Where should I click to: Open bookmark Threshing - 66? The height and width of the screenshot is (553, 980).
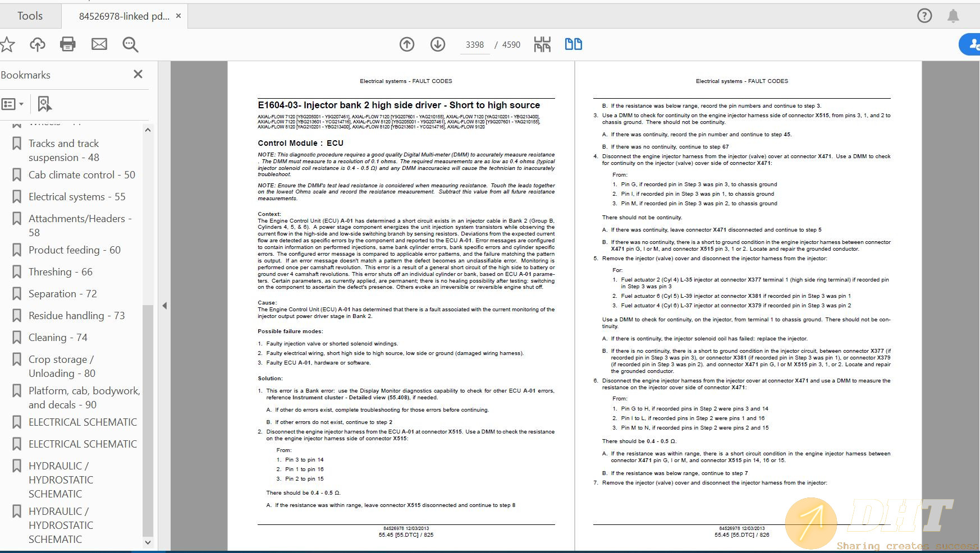61,272
